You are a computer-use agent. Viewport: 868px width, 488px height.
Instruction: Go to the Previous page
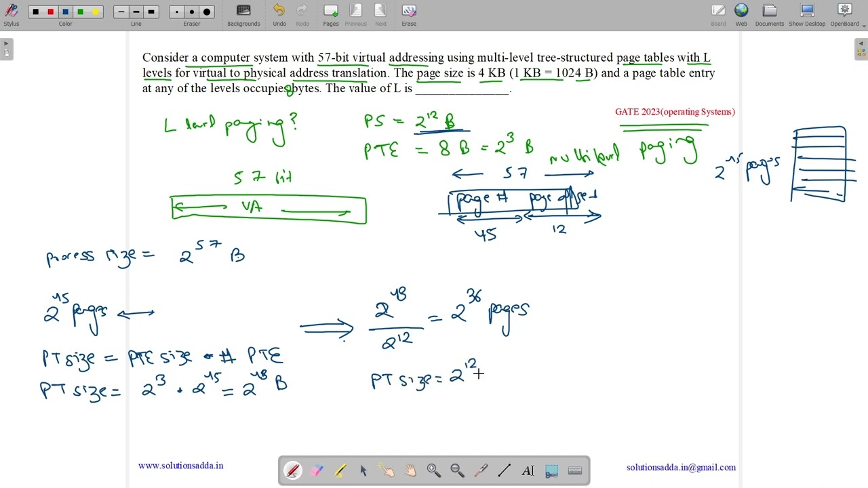[355, 15]
